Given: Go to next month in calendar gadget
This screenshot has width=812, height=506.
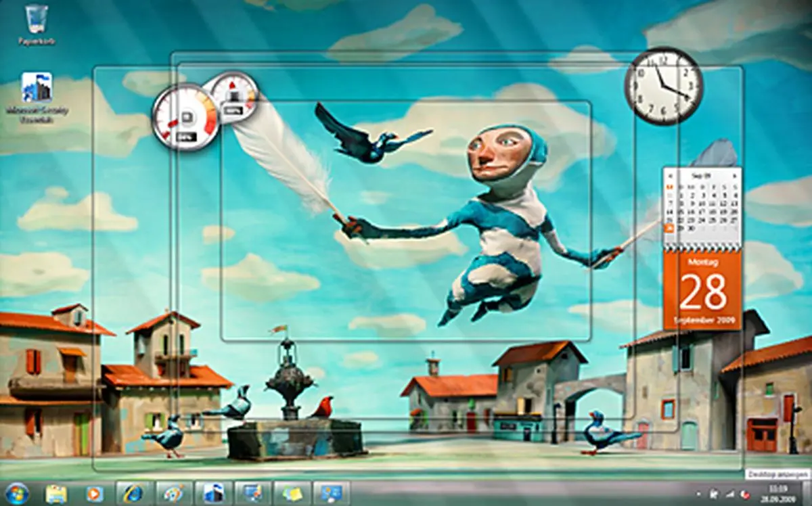Looking at the screenshot, I should click(x=736, y=175).
